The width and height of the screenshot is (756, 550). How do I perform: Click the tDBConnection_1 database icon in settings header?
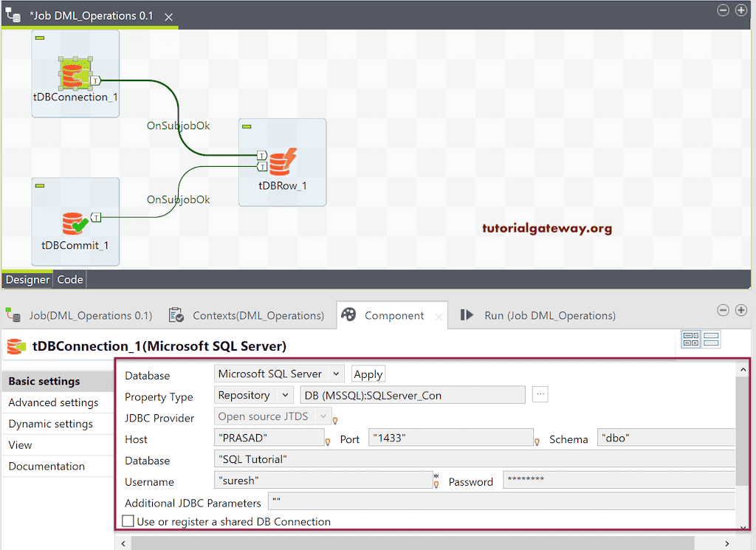point(16,346)
